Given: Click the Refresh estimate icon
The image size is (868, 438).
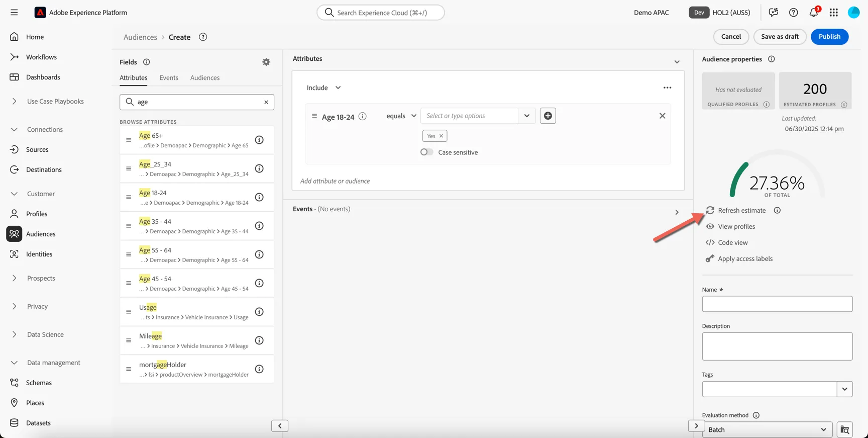Looking at the screenshot, I should [x=710, y=210].
